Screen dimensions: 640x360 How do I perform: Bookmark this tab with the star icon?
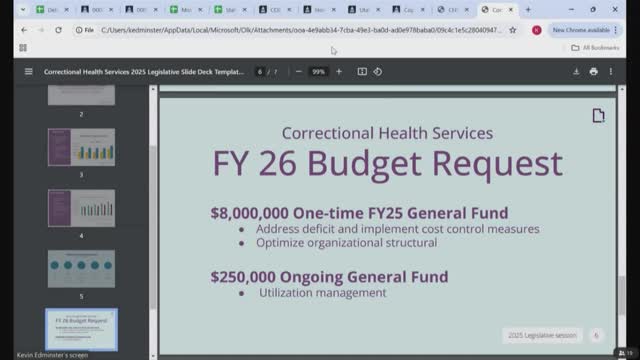tap(513, 30)
